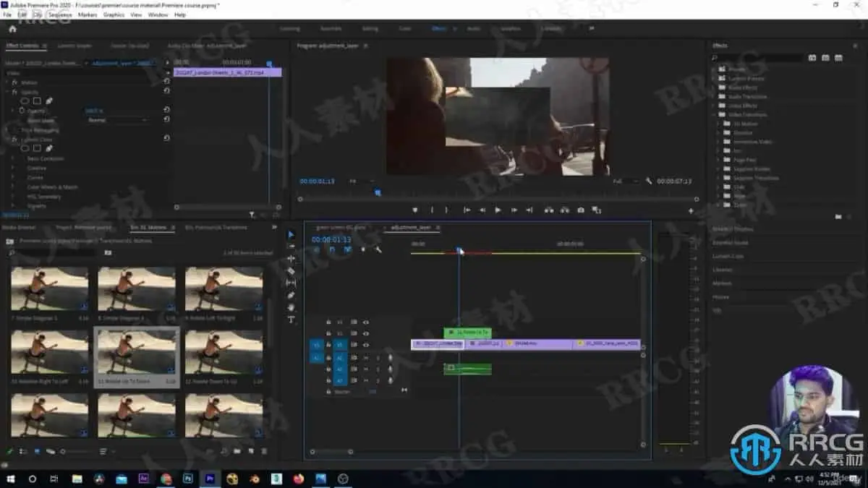This screenshot has height=488, width=868.
Task: Open the File menu
Action: (x=7, y=14)
